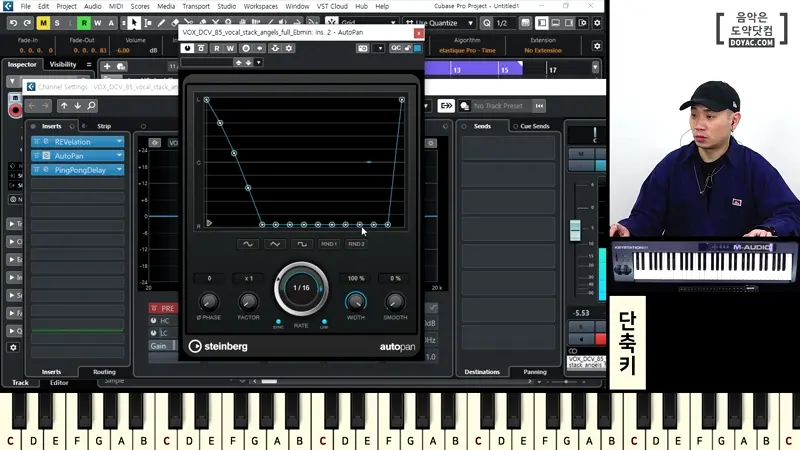The height and width of the screenshot is (450, 800).
Task: Toggle global Read R automation button
Action: (x=84, y=23)
